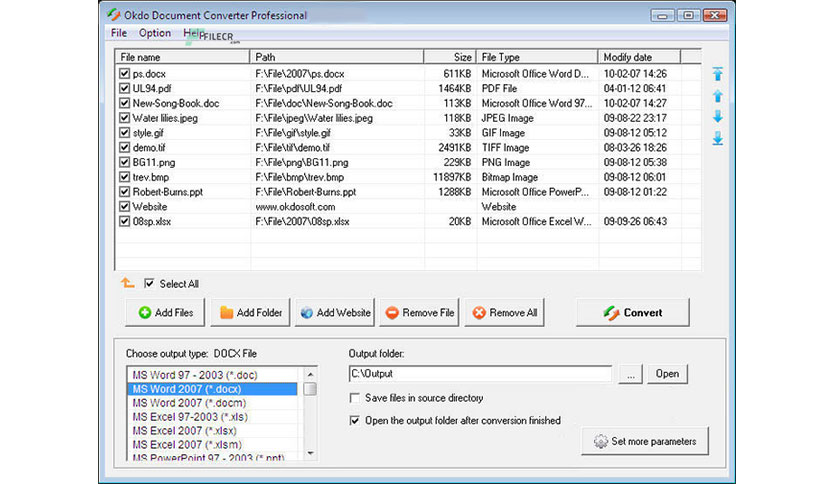Image resolution: width=836 pixels, height=484 pixels.
Task: Sort list by File Type column header
Action: tap(537, 57)
